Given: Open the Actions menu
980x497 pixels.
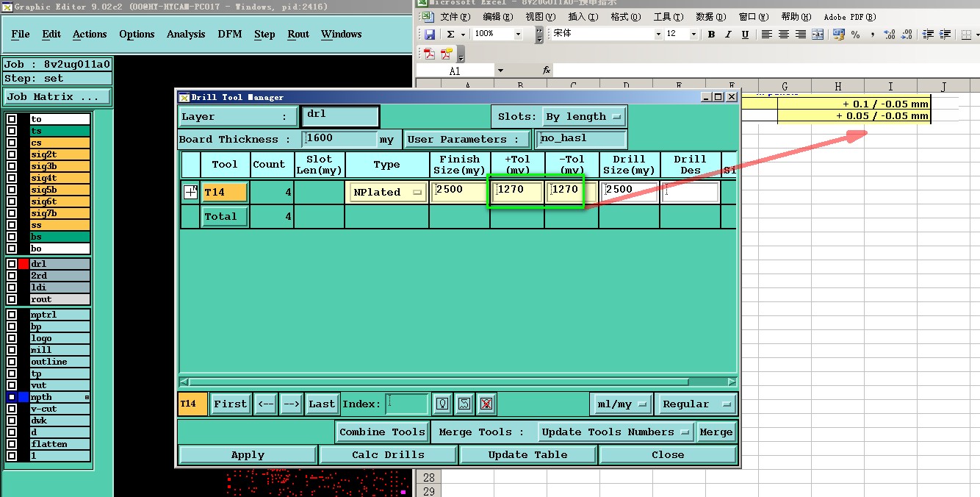Looking at the screenshot, I should point(90,34).
